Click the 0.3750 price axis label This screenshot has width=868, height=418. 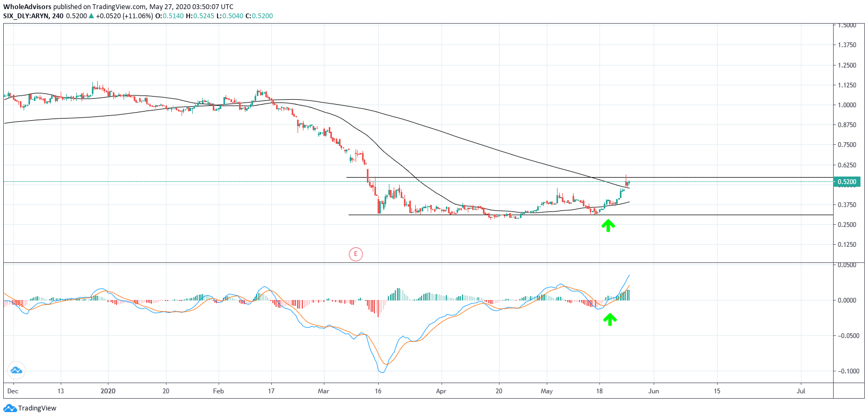coord(847,205)
